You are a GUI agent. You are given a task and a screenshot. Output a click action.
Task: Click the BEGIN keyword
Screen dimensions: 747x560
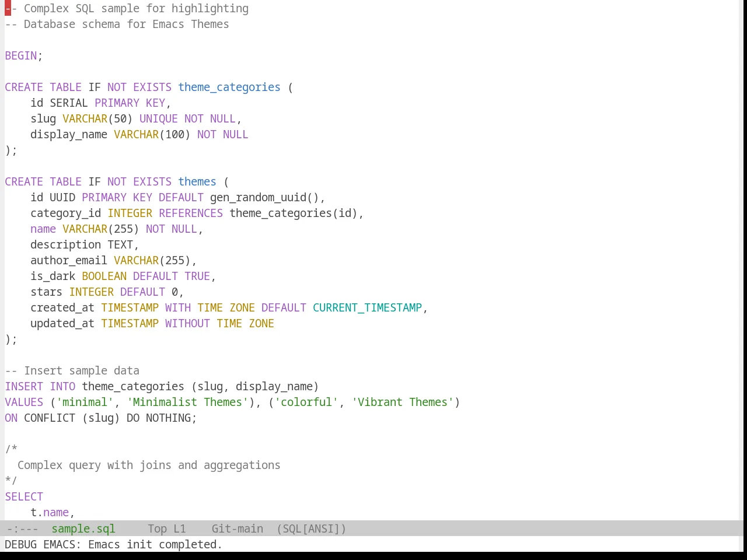(21, 56)
